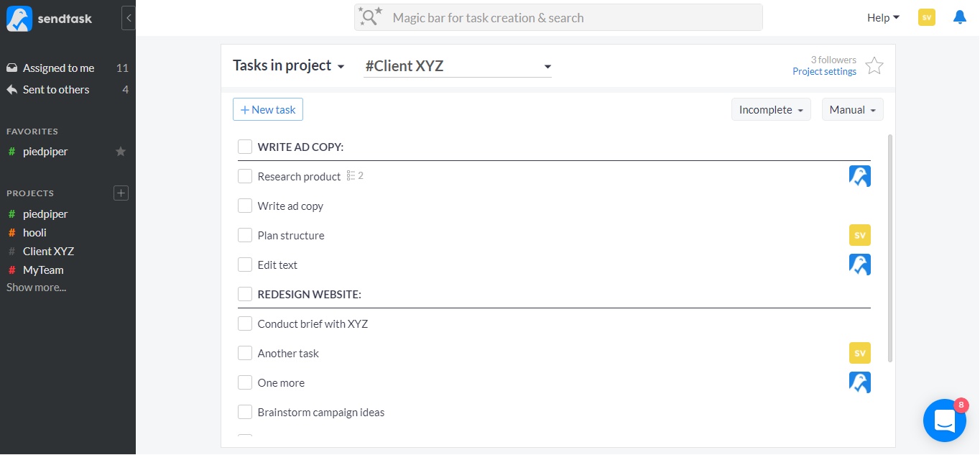Star the Client XYZ project as favorite

coord(874,66)
